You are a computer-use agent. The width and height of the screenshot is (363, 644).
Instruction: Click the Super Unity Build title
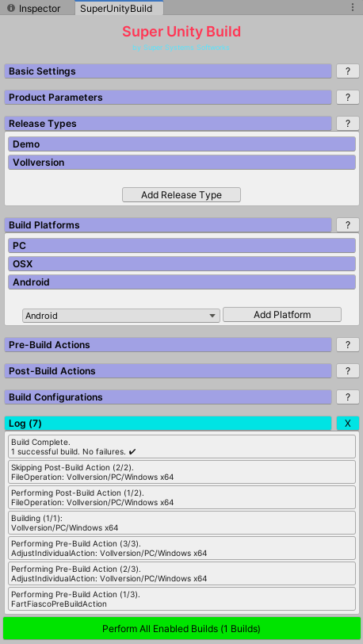click(x=181, y=32)
